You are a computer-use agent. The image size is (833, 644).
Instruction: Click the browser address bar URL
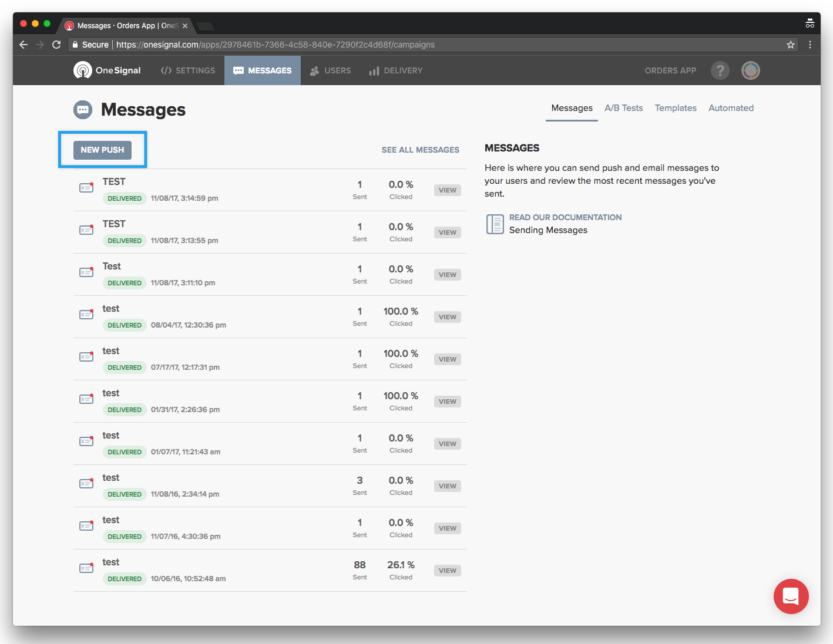(276, 45)
